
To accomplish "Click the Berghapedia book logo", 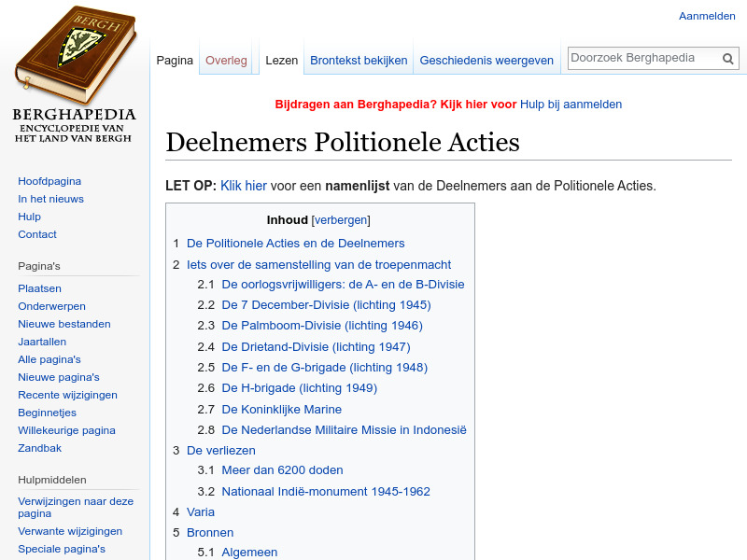I will (x=74, y=65).
